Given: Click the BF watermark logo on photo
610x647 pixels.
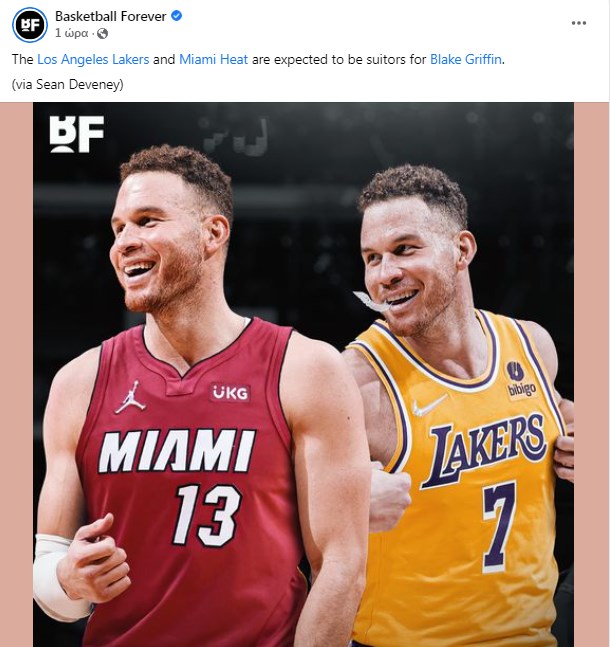Looking at the screenshot, I should [x=77, y=134].
